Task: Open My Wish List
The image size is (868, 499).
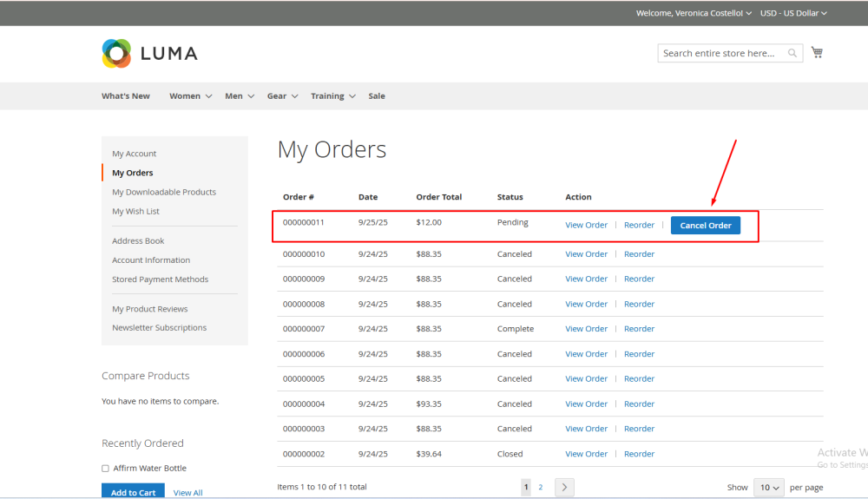Action: (135, 212)
